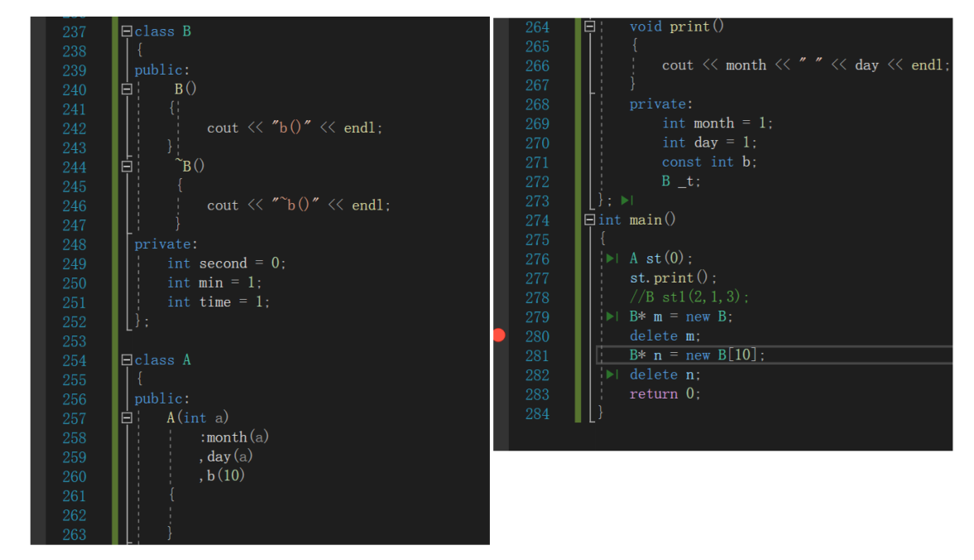Image resolution: width=974 pixels, height=560 pixels.
Task: Collapse the A(int a) constructor body
Action: (x=126, y=418)
